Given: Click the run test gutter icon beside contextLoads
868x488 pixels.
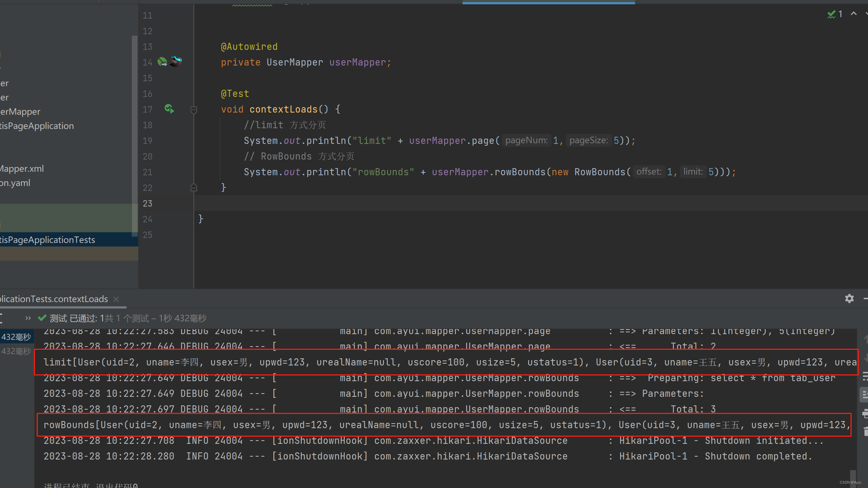Looking at the screenshot, I should [169, 109].
